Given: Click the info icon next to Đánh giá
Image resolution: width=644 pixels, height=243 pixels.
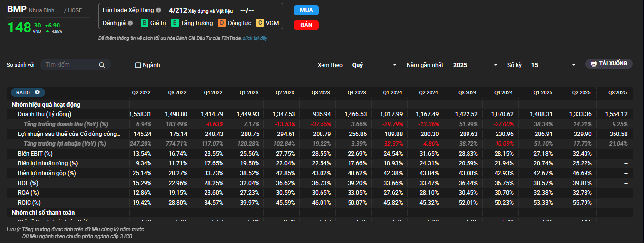Looking at the screenshot, I should pyautogui.click(x=130, y=23).
